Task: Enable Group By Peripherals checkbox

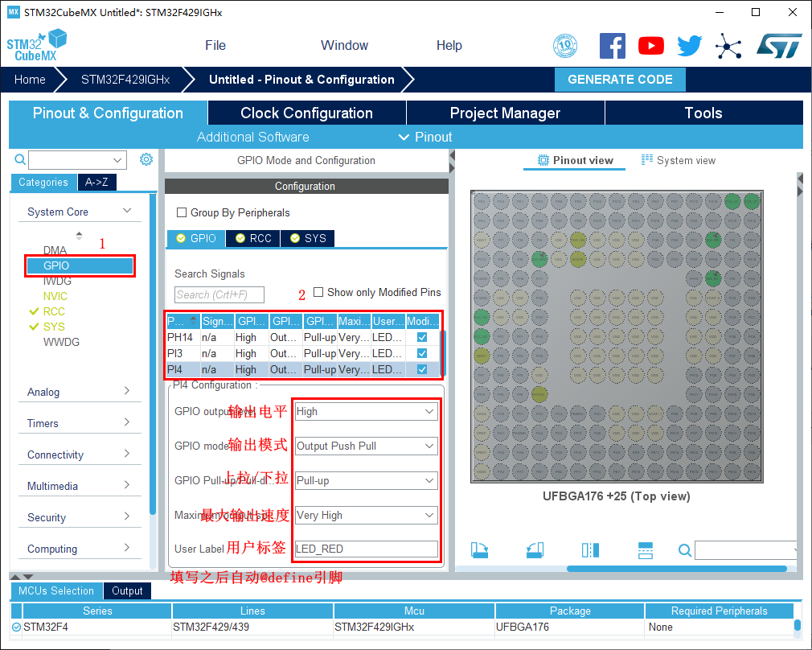Action: click(x=182, y=213)
